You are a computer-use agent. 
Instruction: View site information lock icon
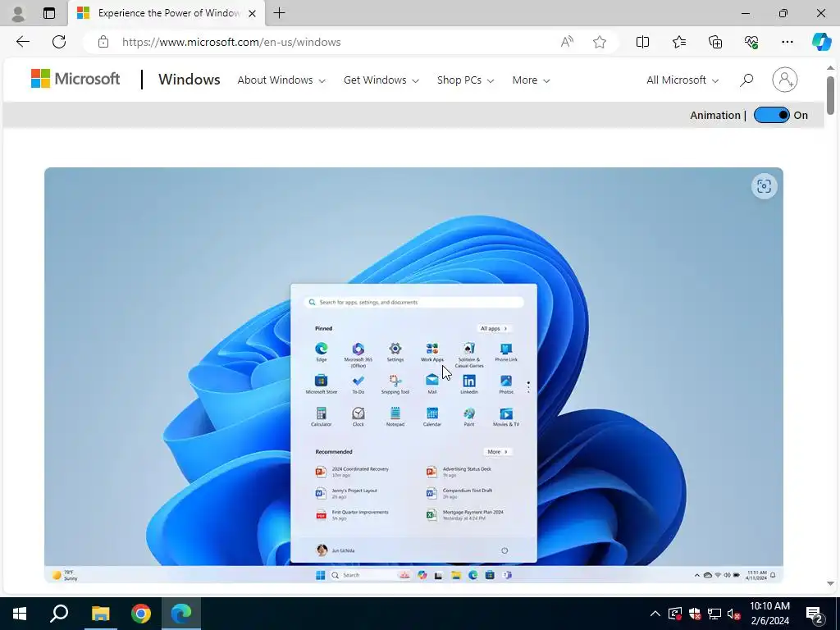coord(103,42)
